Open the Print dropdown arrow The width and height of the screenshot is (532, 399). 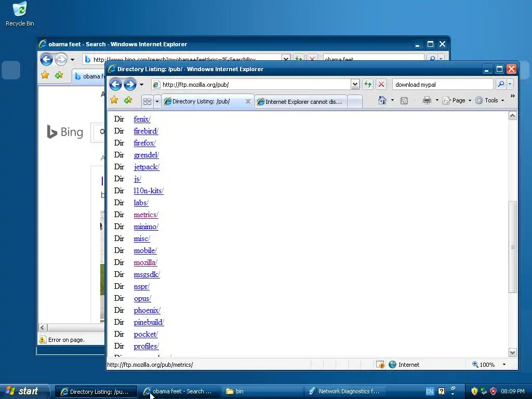click(437, 100)
